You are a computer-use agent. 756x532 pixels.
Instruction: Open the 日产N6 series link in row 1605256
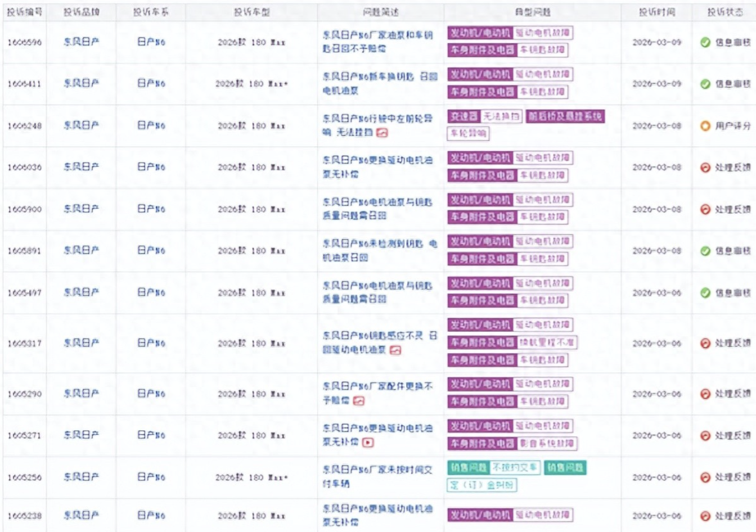pyautogui.click(x=151, y=477)
